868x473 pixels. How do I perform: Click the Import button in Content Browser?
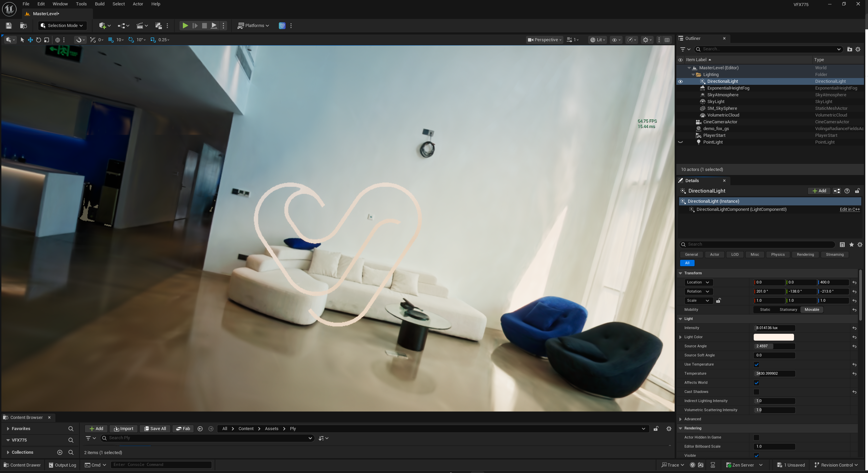point(123,428)
